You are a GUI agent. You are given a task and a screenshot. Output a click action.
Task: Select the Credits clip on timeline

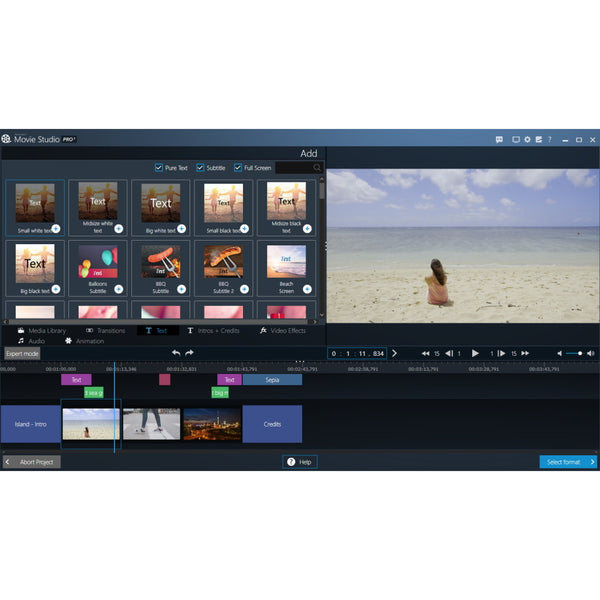[x=272, y=424]
